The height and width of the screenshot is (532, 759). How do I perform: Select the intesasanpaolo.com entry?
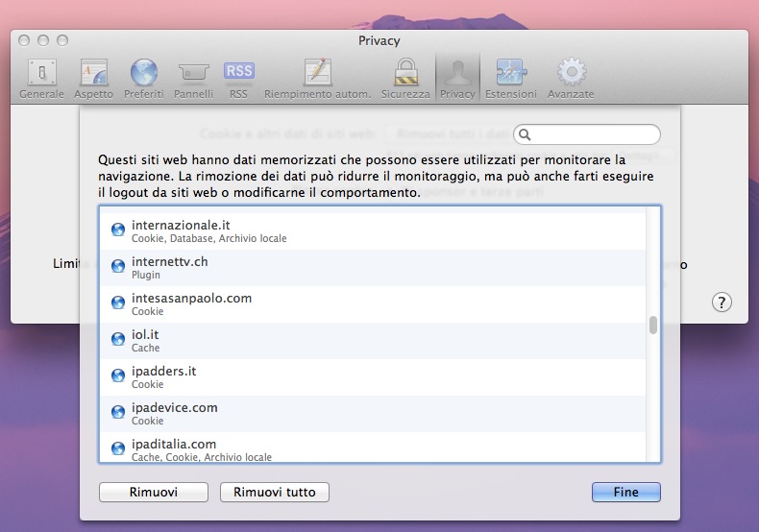[x=372, y=304]
